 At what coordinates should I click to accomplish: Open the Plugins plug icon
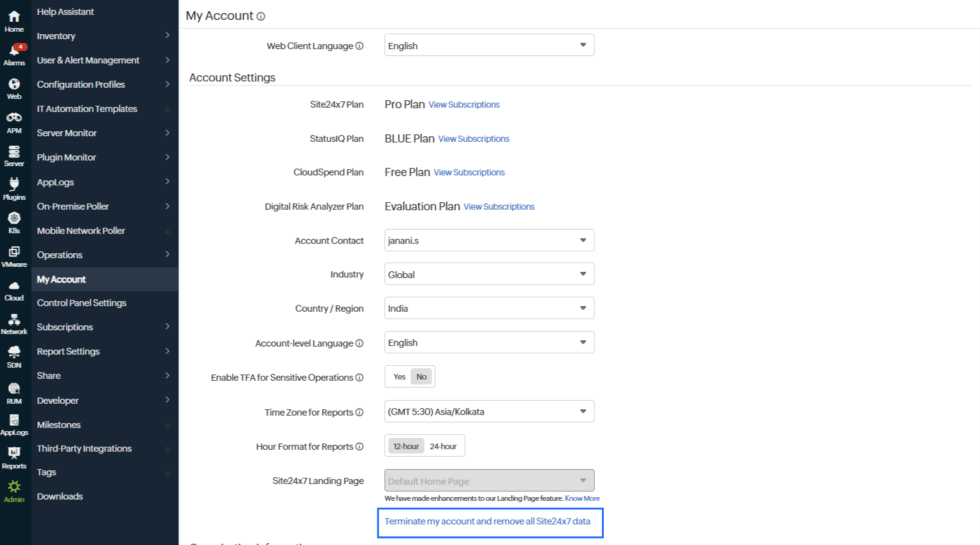(14, 189)
